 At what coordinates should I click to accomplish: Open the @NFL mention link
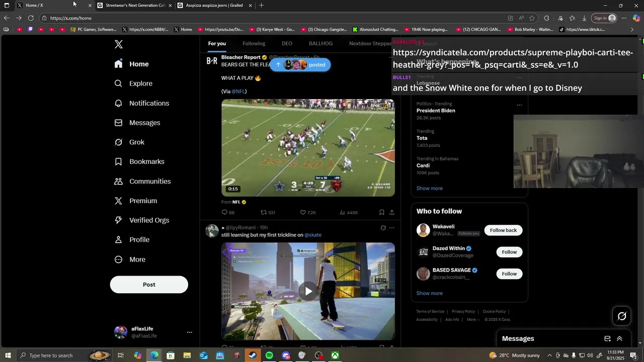coord(238,92)
